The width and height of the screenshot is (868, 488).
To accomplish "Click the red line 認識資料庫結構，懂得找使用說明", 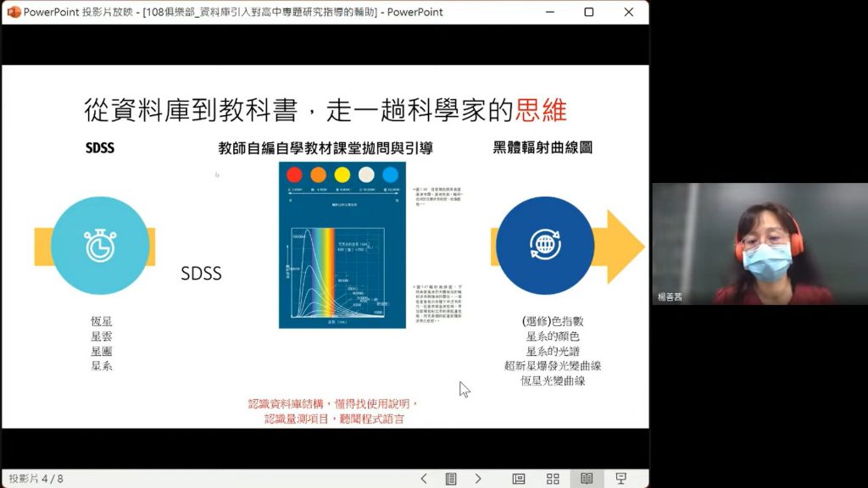I will [x=332, y=404].
